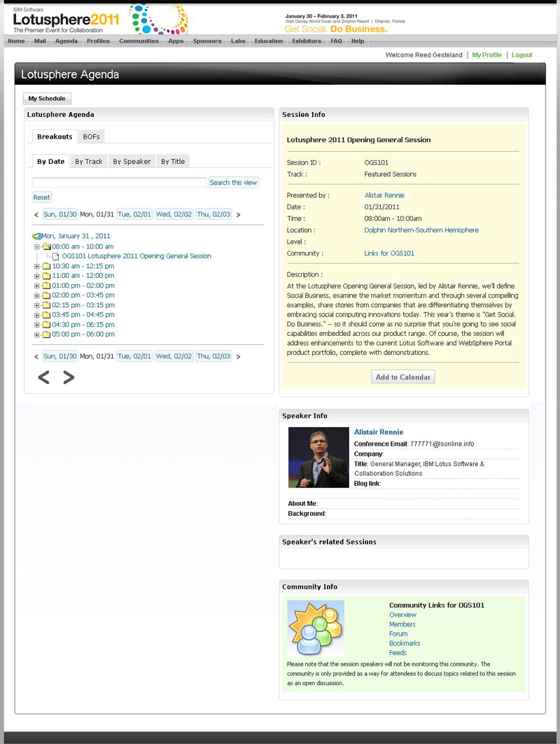
Task: Open the Dolphin Northern-Southern Hemisphere location link
Action: coord(421,230)
